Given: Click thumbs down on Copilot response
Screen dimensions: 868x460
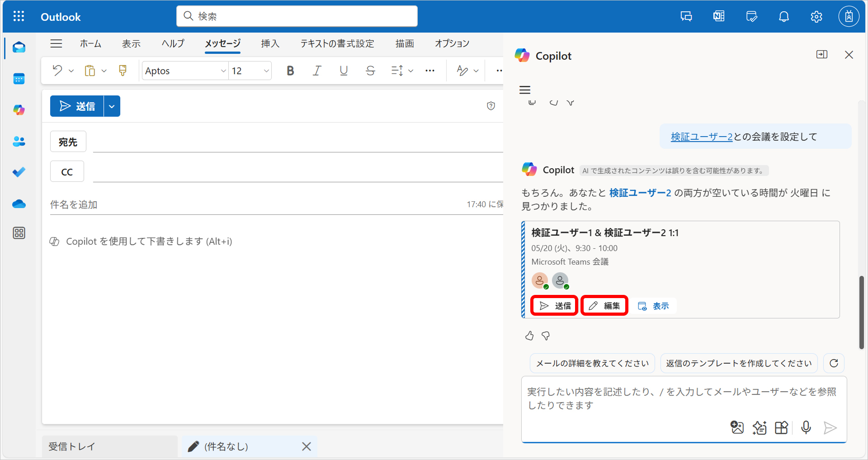Looking at the screenshot, I should pos(546,336).
